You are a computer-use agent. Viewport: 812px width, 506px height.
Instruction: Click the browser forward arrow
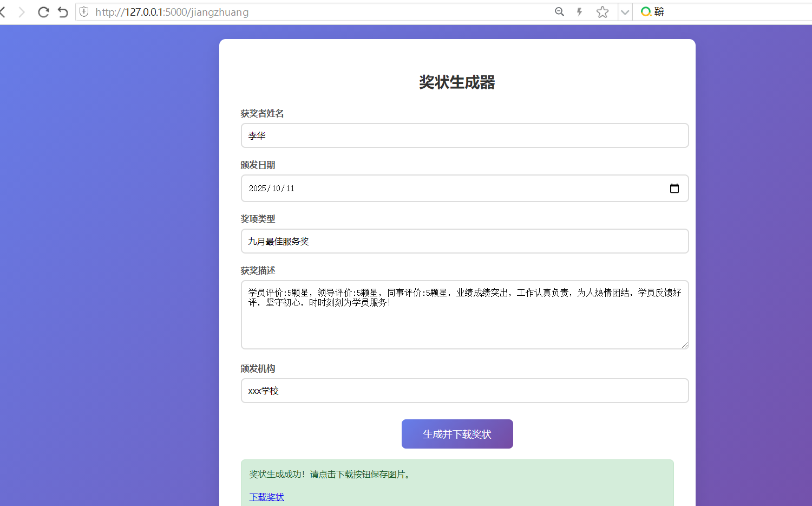pos(22,12)
